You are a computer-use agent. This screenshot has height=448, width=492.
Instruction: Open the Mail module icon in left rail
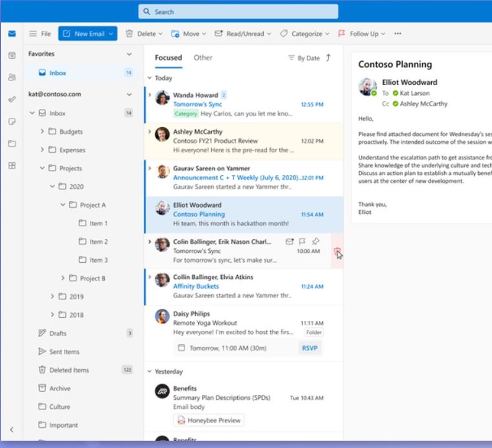[12, 34]
